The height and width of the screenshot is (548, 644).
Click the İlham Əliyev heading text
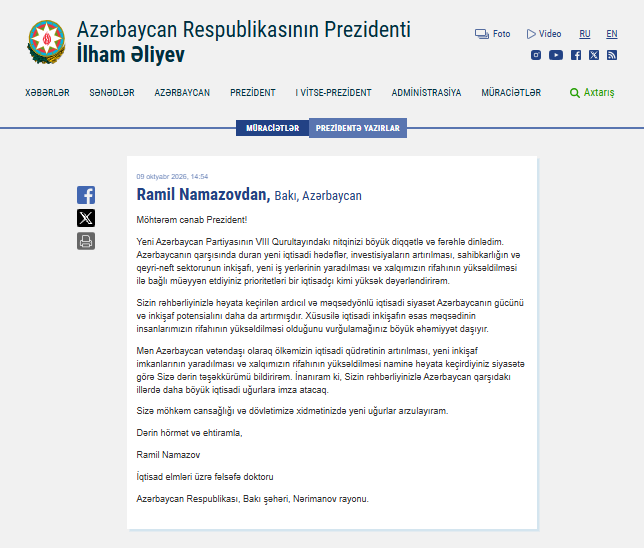point(131,55)
